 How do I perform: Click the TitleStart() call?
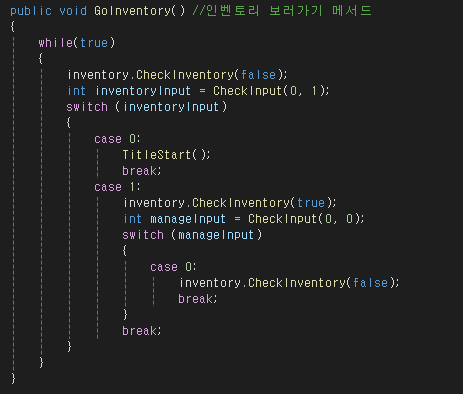166,155
